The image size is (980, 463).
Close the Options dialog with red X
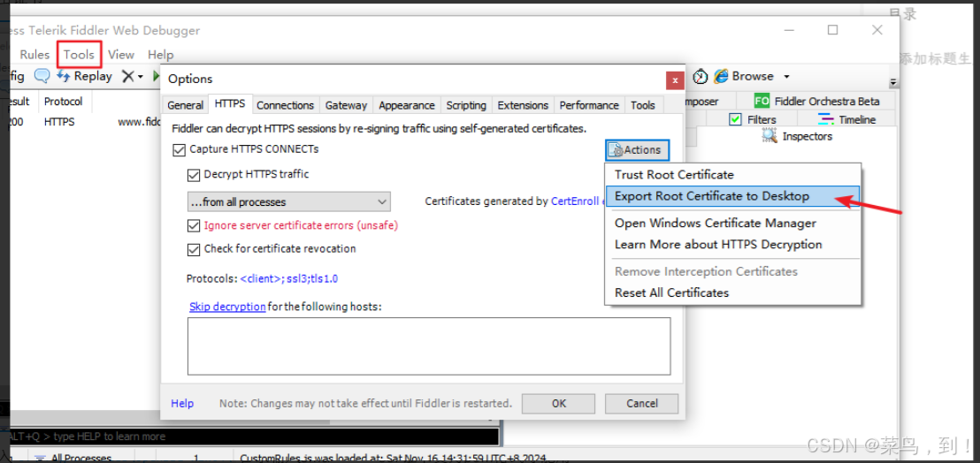(x=674, y=80)
